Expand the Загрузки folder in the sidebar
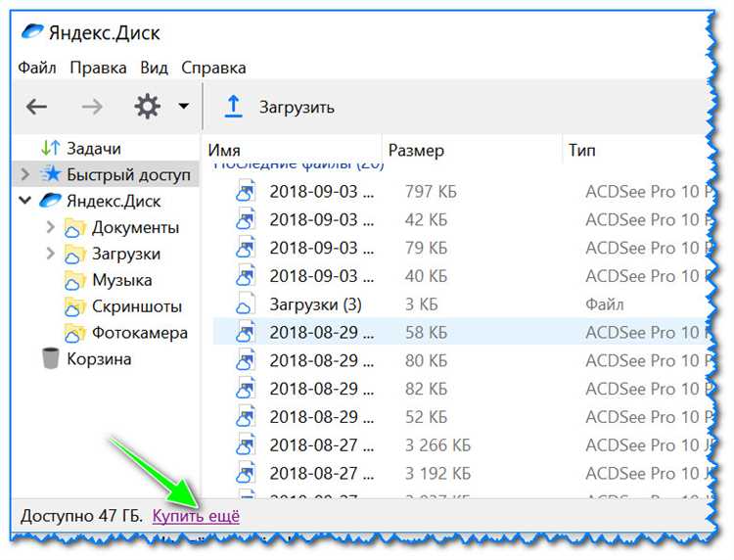 click(50, 255)
